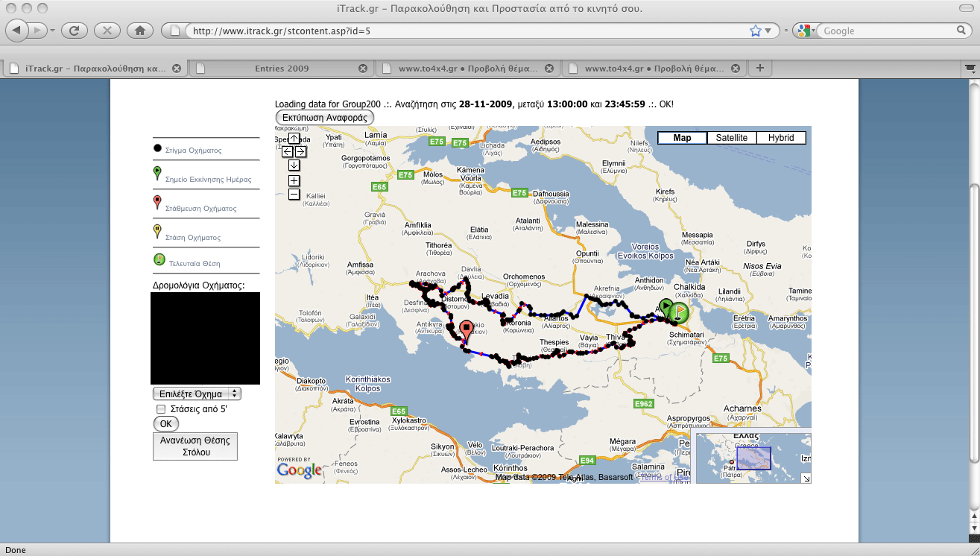Click Korinthiakos Kolpos label on map
The height and width of the screenshot is (556, 980).
pyautogui.click(x=367, y=384)
